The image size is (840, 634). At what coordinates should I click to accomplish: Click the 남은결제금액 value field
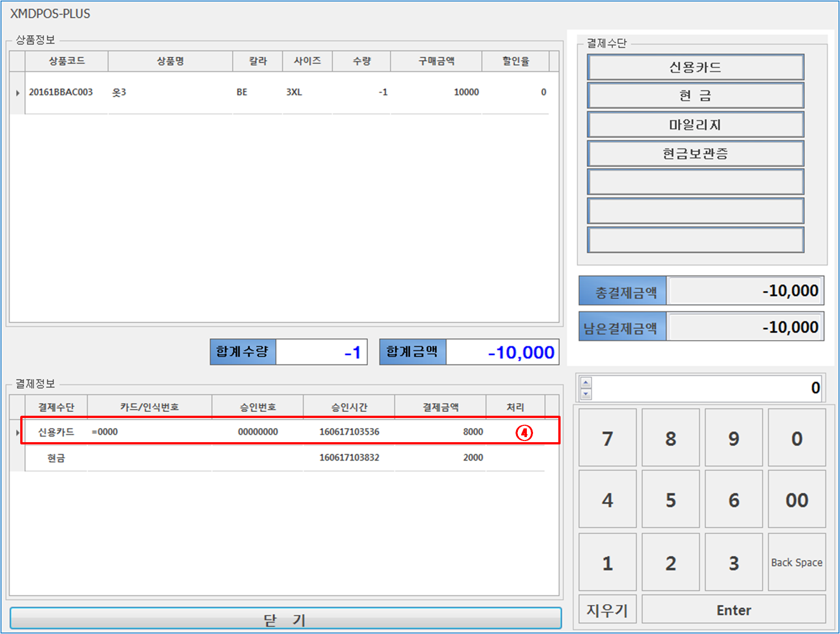(x=746, y=327)
